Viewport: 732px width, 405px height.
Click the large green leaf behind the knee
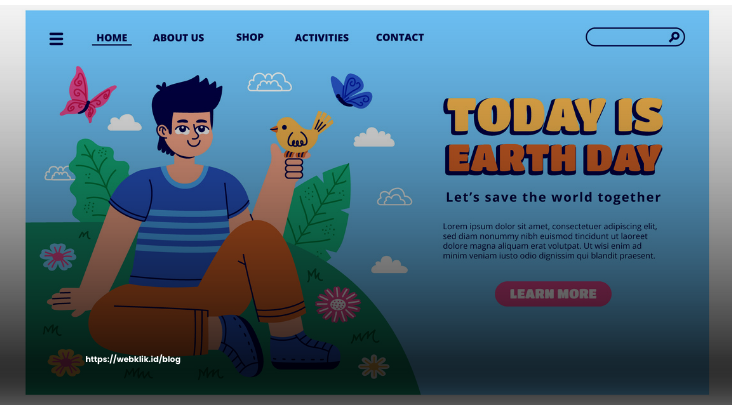(318, 210)
